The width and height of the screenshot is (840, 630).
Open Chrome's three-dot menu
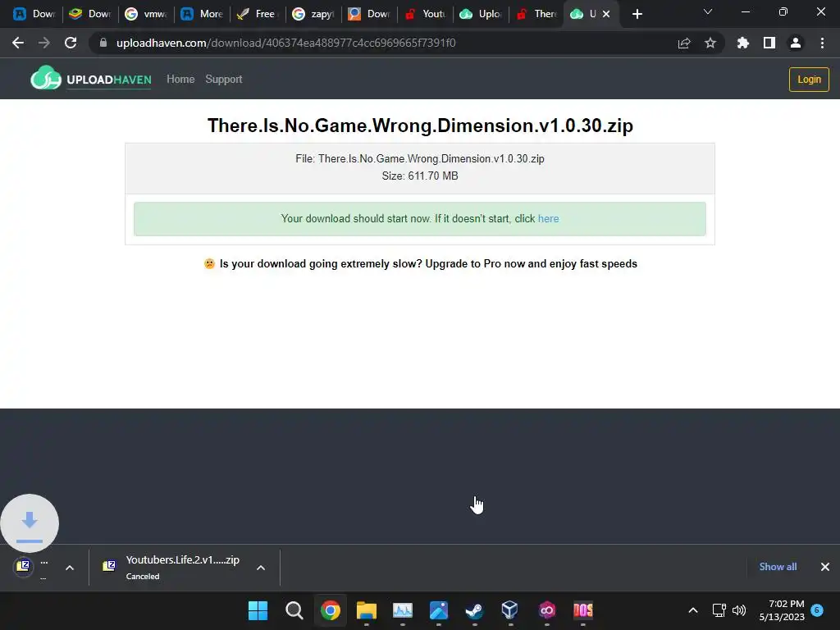(822, 43)
